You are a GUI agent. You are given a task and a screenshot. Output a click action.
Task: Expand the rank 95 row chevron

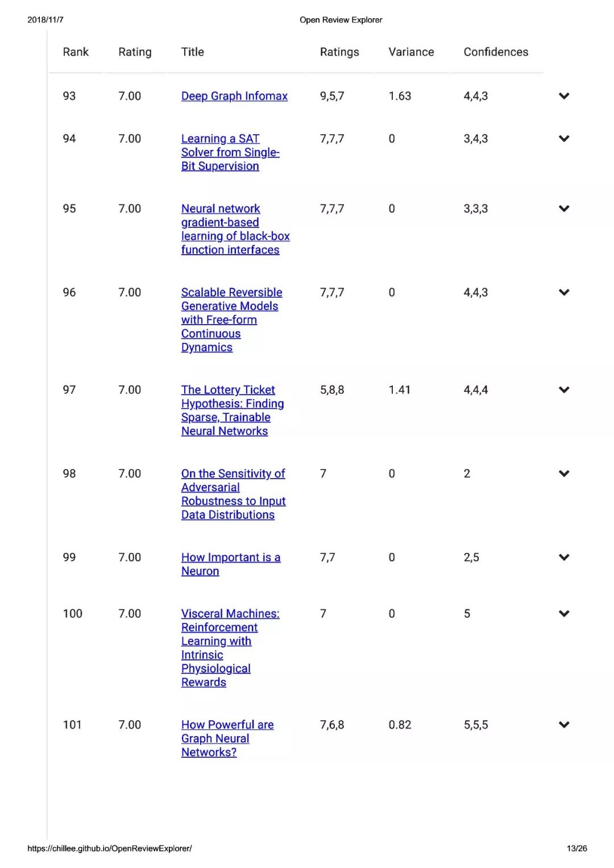point(564,209)
